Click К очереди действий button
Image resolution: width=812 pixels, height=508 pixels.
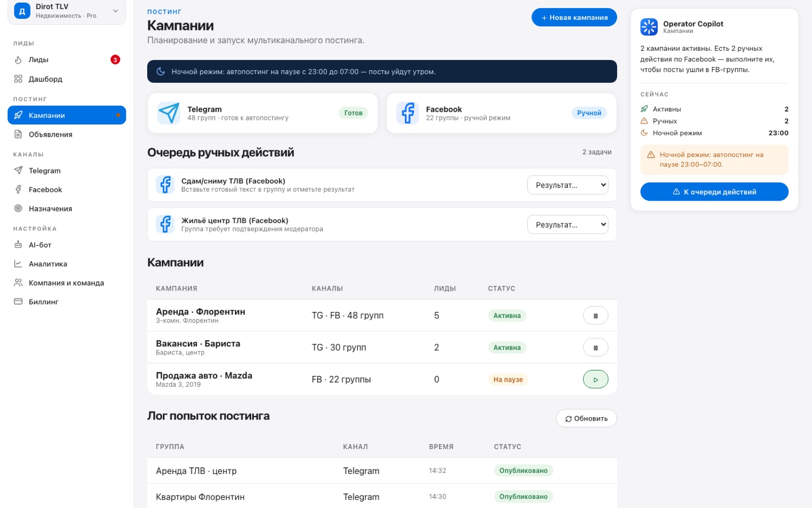pyautogui.click(x=714, y=192)
